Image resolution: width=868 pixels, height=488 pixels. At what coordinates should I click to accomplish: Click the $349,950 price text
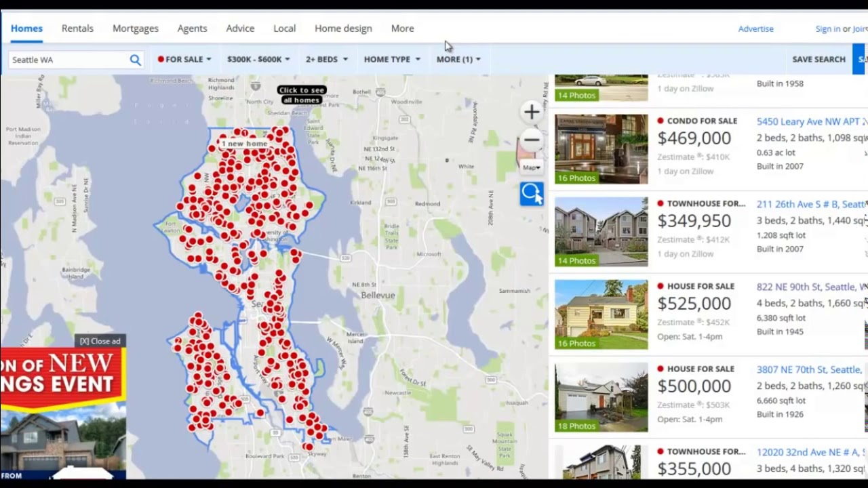pos(694,221)
